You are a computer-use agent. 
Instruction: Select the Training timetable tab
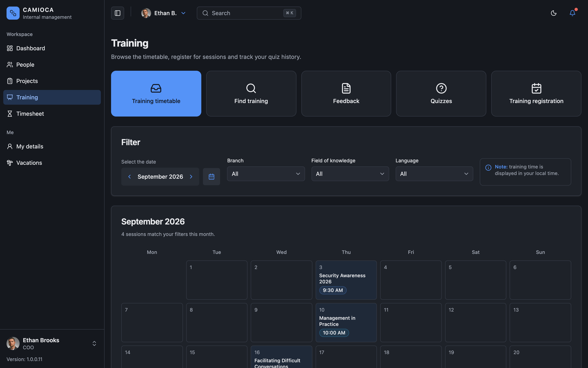click(156, 94)
